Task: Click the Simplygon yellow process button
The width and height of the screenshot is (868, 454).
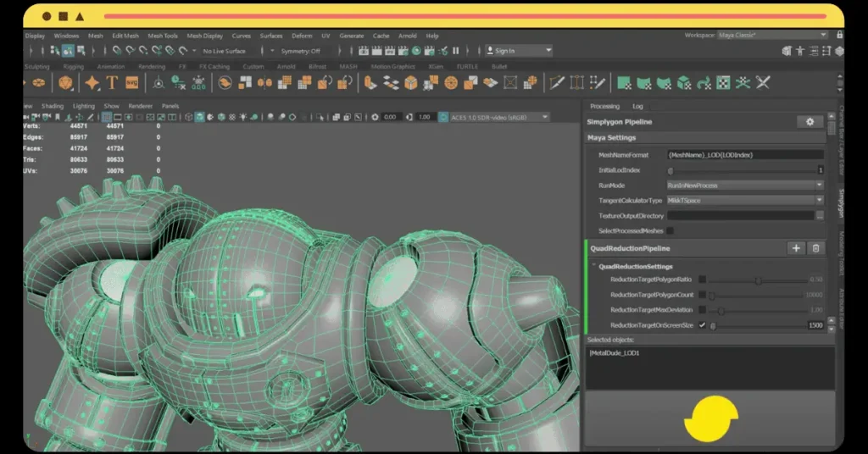Action: 711,418
